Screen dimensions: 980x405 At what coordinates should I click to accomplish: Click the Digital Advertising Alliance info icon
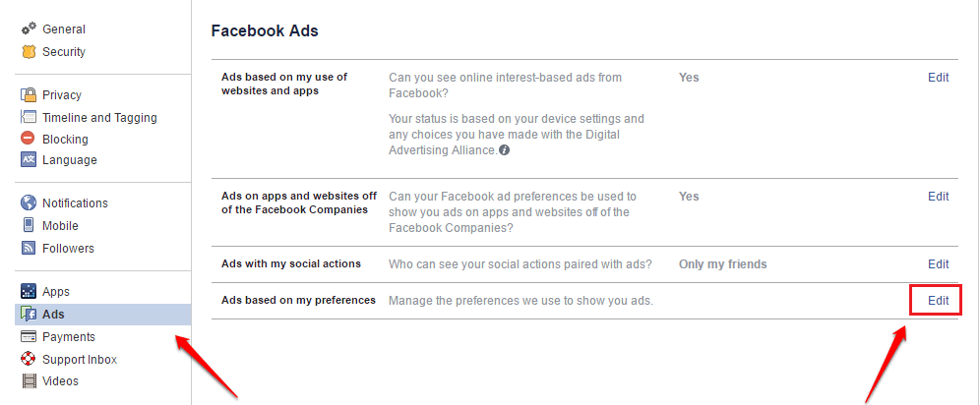tap(505, 149)
